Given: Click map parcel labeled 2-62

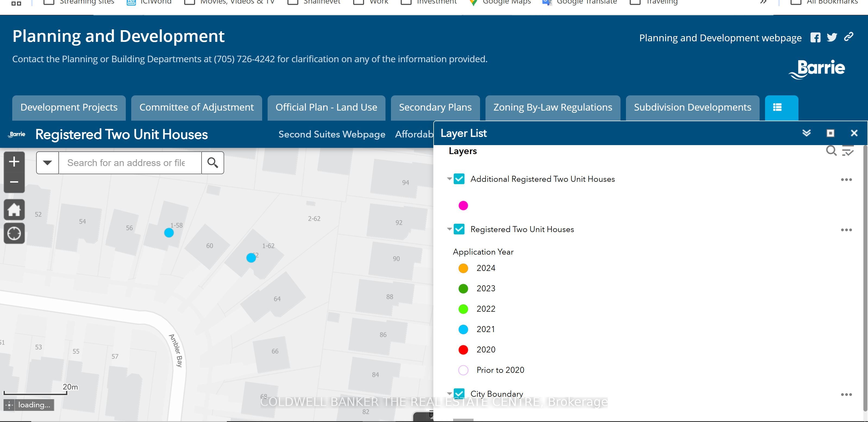Looking at the screenshot, I should pyautogui.click(x=314, y=219).
